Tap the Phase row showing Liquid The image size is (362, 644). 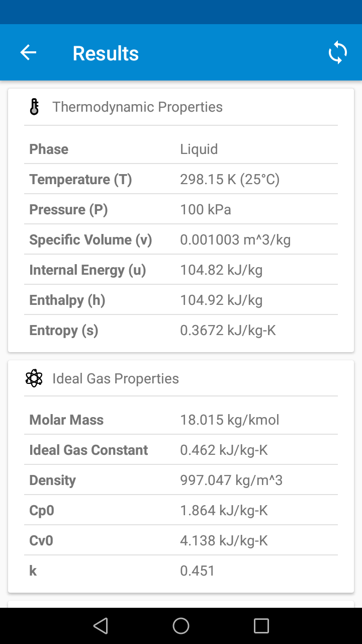click(x=181, y=149)
